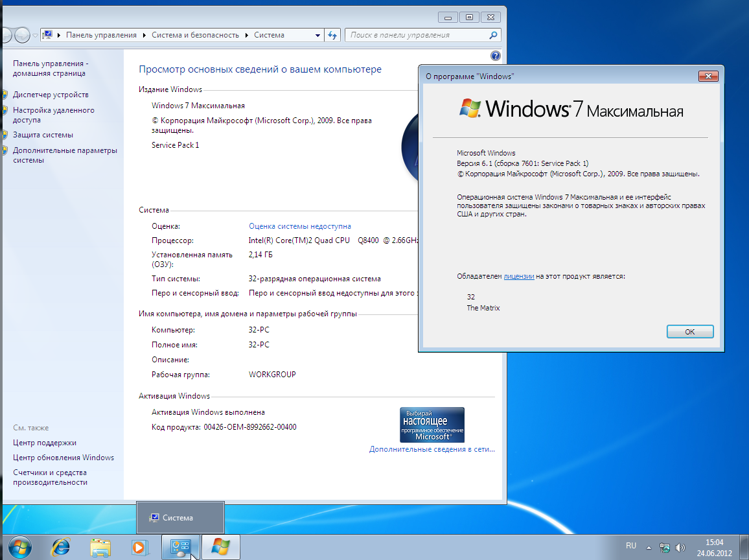This screenshot has height=560, width=749.
Task: Click the RU language indicator
Action: [x=631, y=546]
